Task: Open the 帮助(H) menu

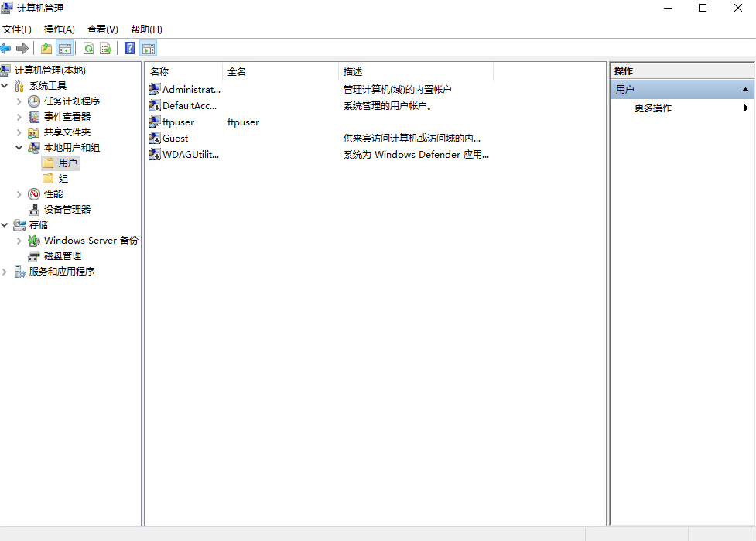Action: [146, 29]
